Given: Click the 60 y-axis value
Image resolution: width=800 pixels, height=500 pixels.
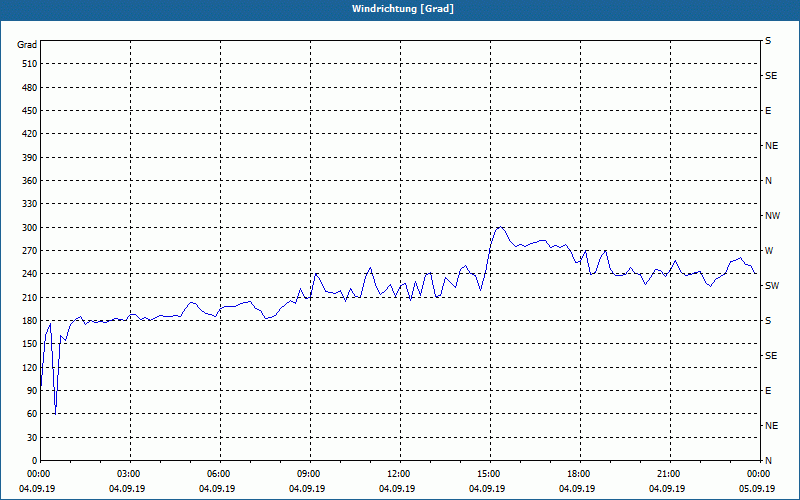Looking at the screenshot, I should coord(32,414).
